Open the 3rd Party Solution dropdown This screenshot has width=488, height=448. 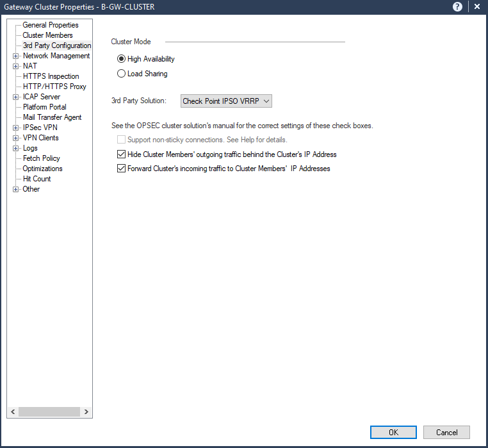click(226, 101)
